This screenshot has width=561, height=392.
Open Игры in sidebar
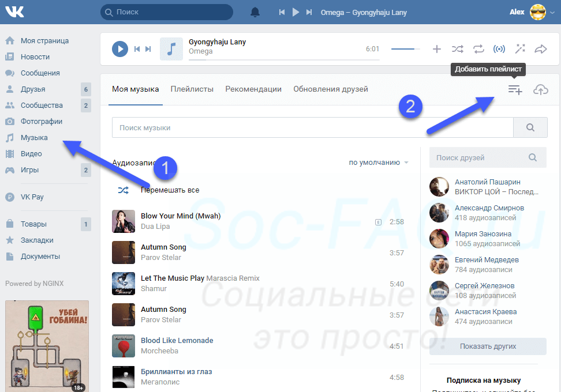click(29, 169)
